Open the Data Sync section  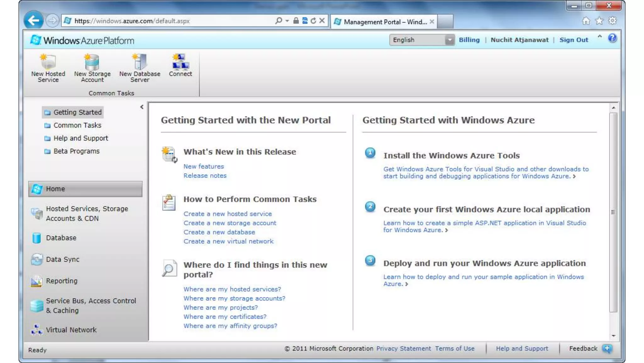[62, 259]
